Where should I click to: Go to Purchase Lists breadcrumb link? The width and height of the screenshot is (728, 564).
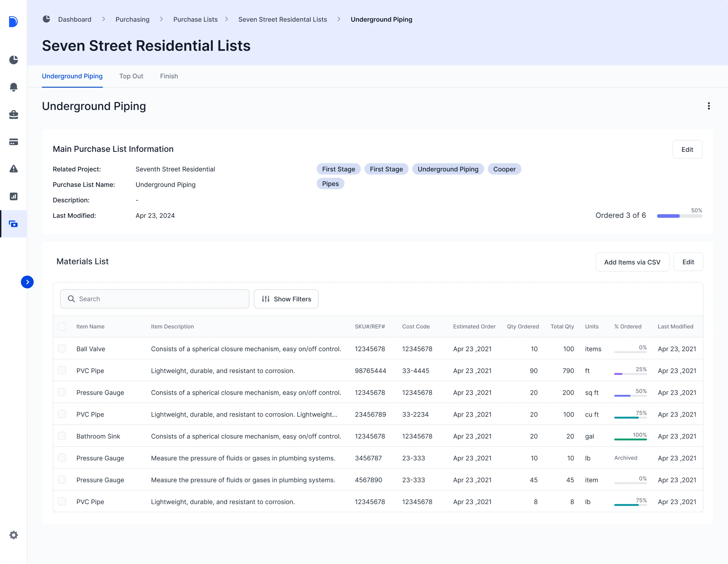195,19
